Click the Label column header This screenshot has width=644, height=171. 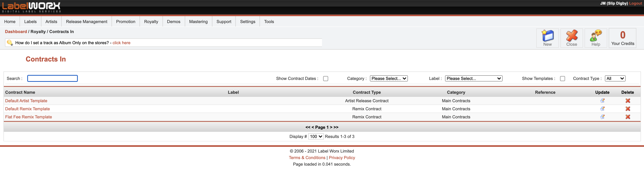[x=233, y=92]
